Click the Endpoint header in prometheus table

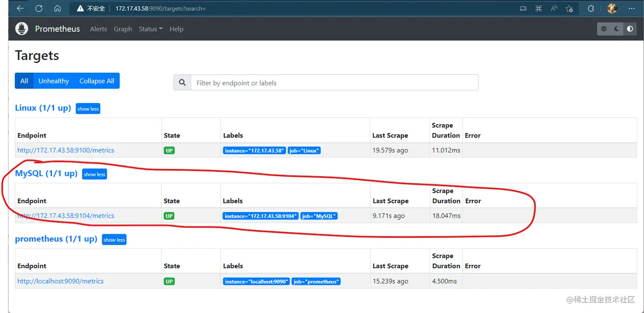pos(32,266)
